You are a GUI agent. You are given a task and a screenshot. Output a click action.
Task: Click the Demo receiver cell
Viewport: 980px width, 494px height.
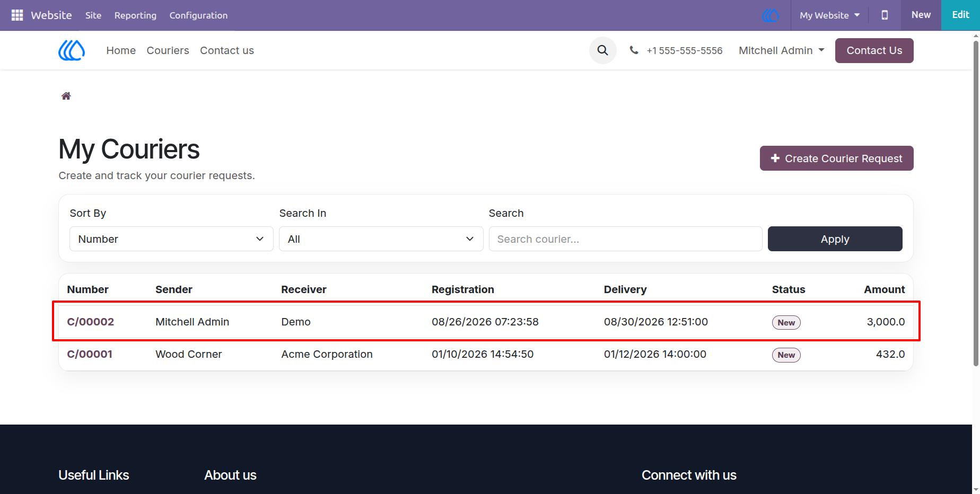(x=296, y=322)
